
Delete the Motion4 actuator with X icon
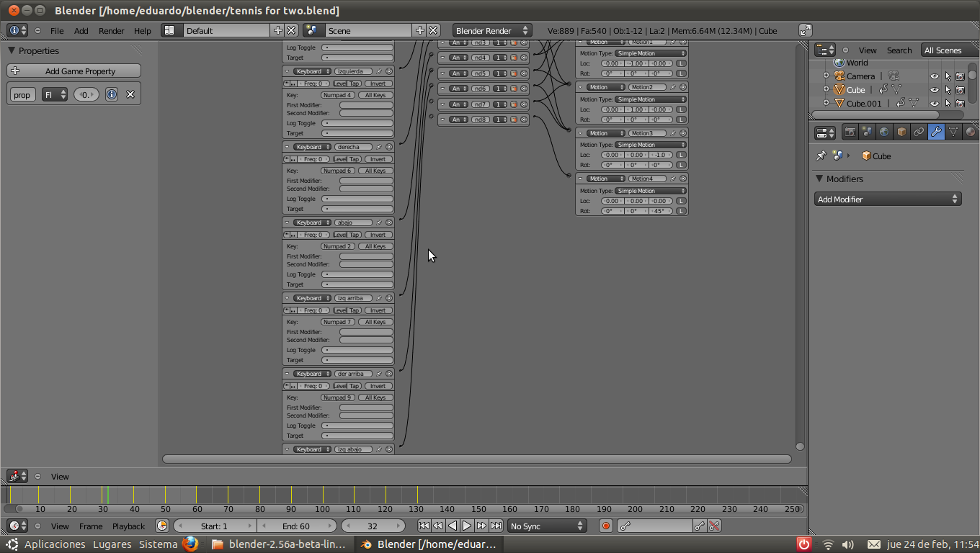(683, 179)
